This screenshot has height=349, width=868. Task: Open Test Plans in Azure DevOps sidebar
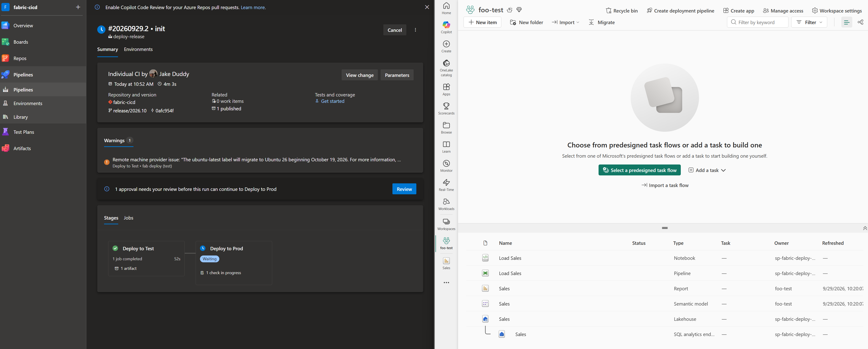point(43,132)
